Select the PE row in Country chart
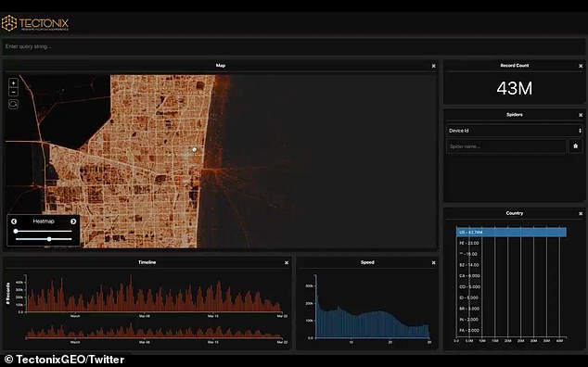This screenshot has width=588, height=367. point(468,244)
